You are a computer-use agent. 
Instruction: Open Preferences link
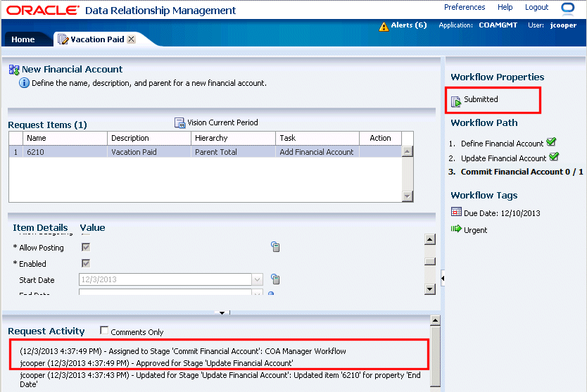tap(465, 7)
